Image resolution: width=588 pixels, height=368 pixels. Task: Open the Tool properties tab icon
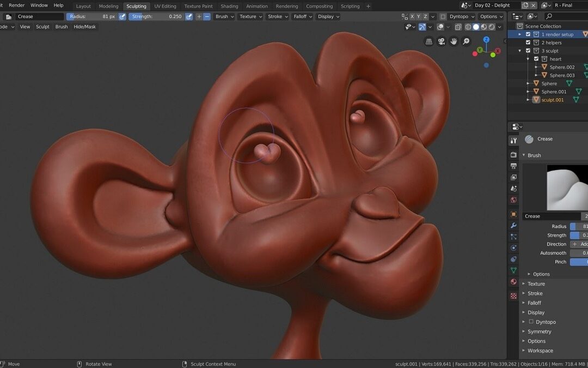pyautogui.click(x=513, y=141)
